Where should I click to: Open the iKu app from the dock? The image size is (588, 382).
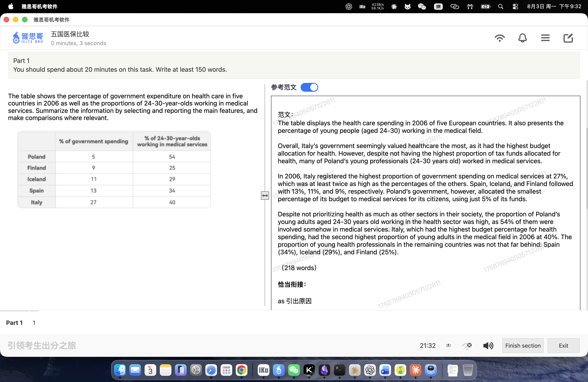(x=263, y=370)
